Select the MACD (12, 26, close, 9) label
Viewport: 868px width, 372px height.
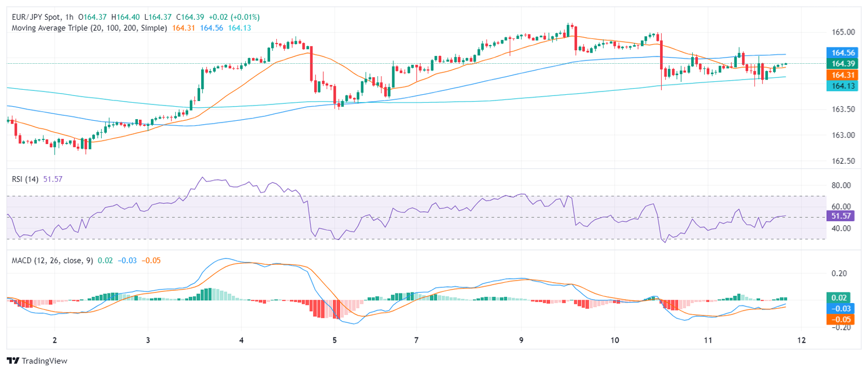click(x=51, y=260)
